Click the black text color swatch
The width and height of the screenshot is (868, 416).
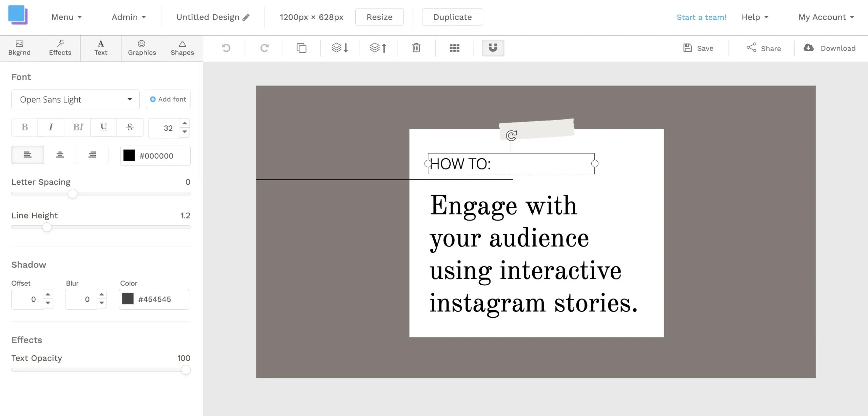[129, 155]
